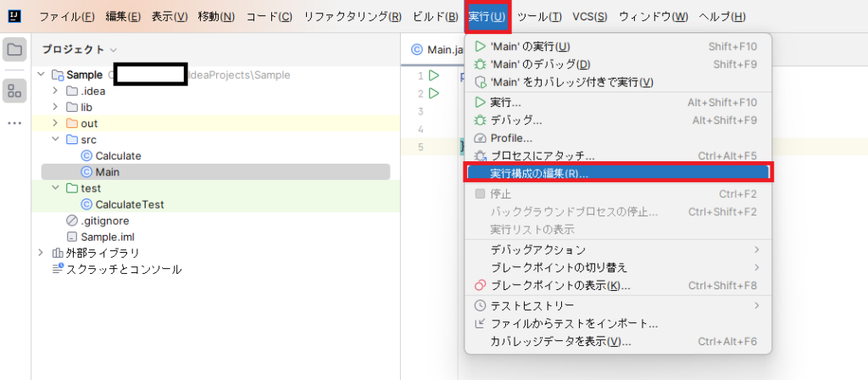Click the ignore icon beside .gitignore
Screen dimensions: 868x380
[x=72, y=221]
